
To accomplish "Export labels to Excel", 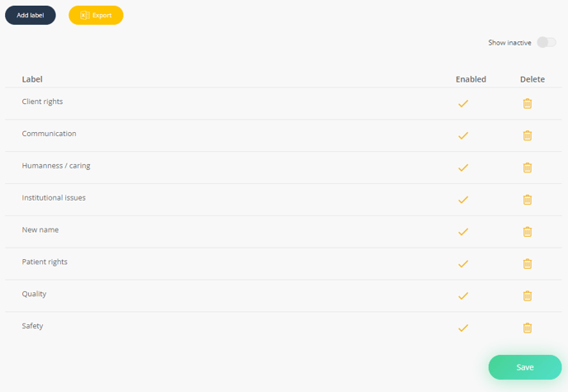I will [96, 15].
